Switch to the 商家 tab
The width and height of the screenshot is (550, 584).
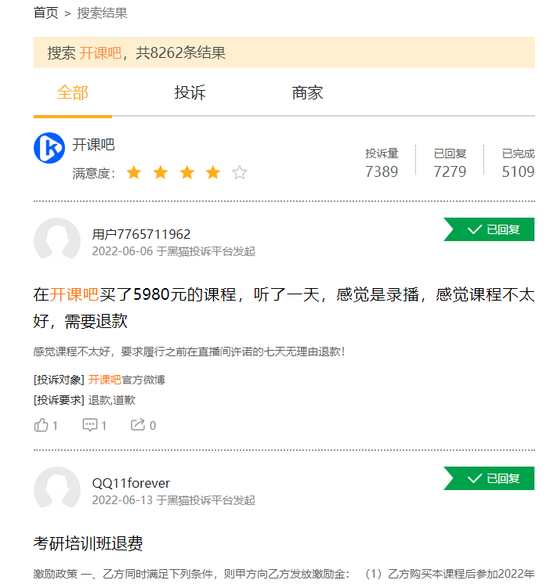(307, 93)
